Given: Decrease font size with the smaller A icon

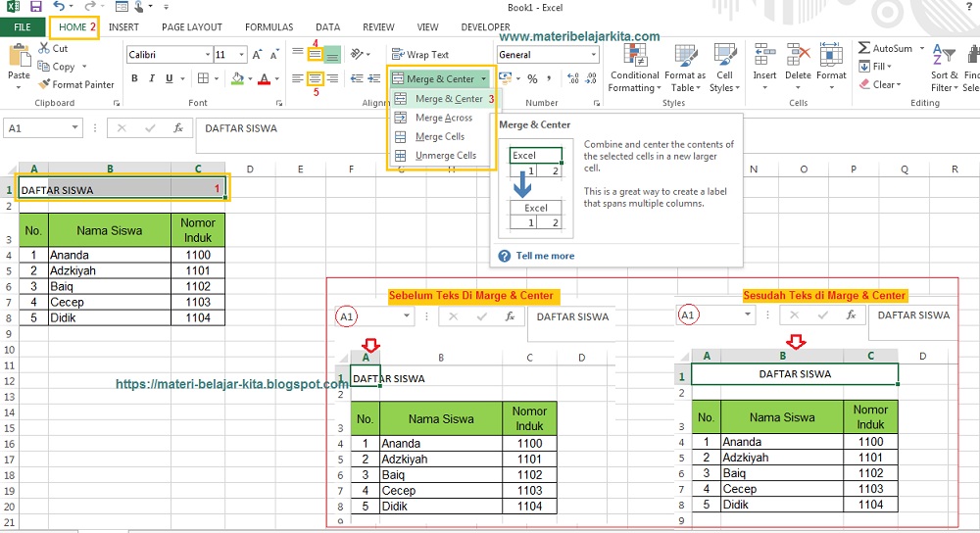Looking at the screenshot, I should [273, 55].
